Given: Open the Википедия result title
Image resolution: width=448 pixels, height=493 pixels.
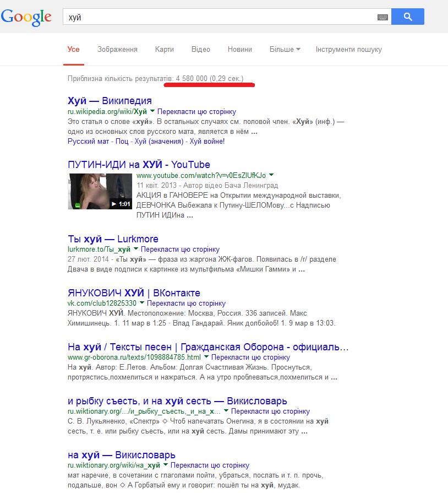Looking at the screenshot, I should pyautogui.click(x=110, y=101).
